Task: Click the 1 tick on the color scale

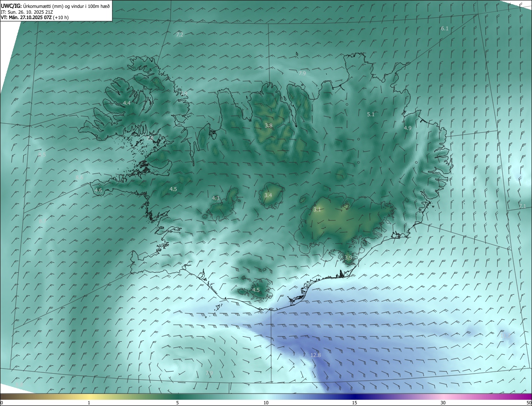Action: tap(89, 403)
